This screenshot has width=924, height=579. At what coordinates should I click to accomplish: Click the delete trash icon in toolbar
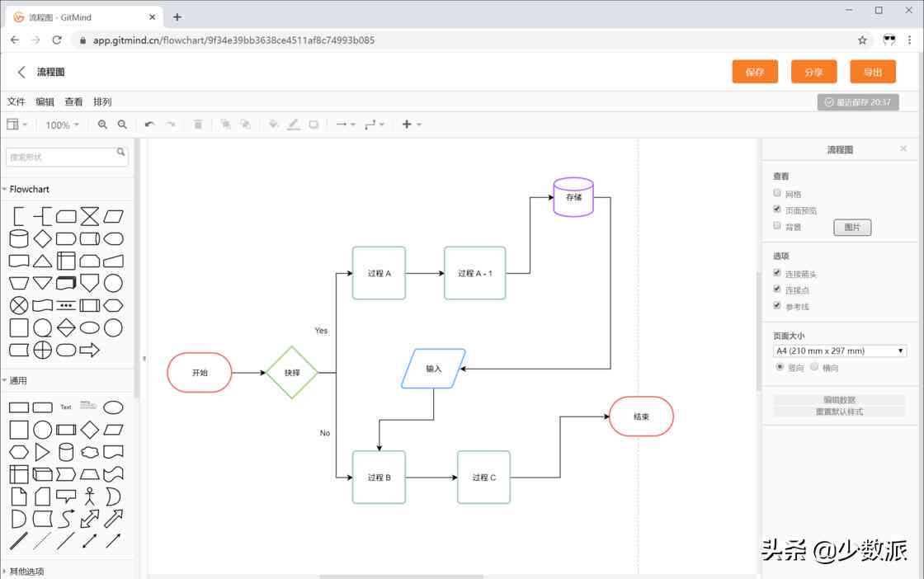pos(198,125)
